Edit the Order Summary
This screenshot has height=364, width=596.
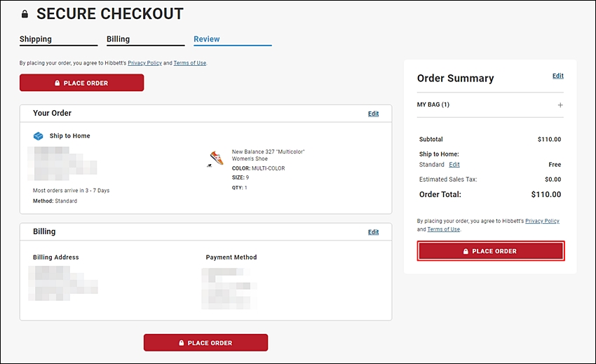coord(558,76)
